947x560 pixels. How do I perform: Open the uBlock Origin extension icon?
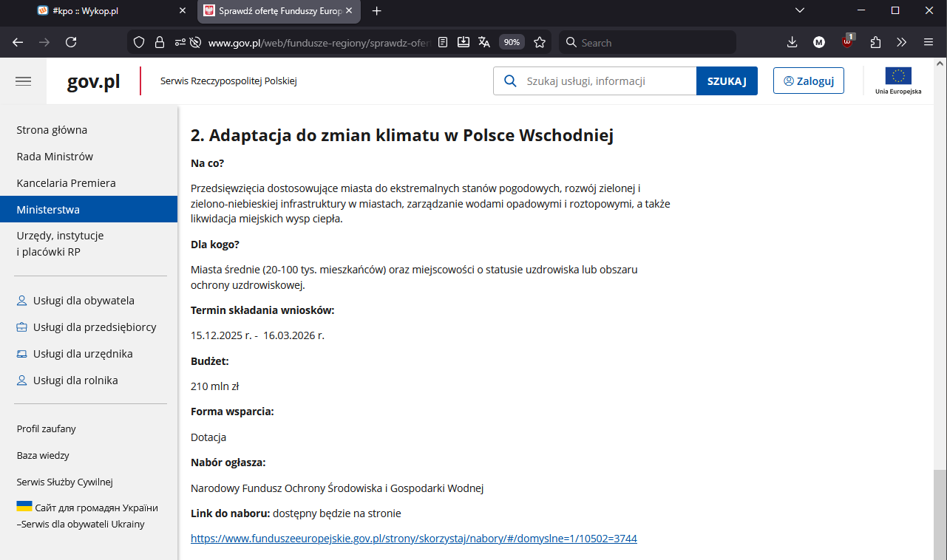tap(847, 42)
